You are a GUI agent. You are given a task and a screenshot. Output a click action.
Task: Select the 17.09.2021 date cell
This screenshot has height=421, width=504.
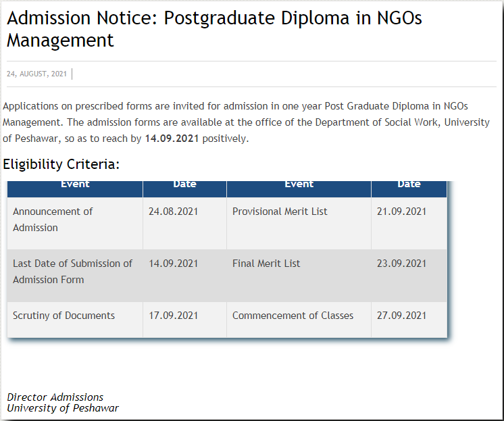point(173,316)
